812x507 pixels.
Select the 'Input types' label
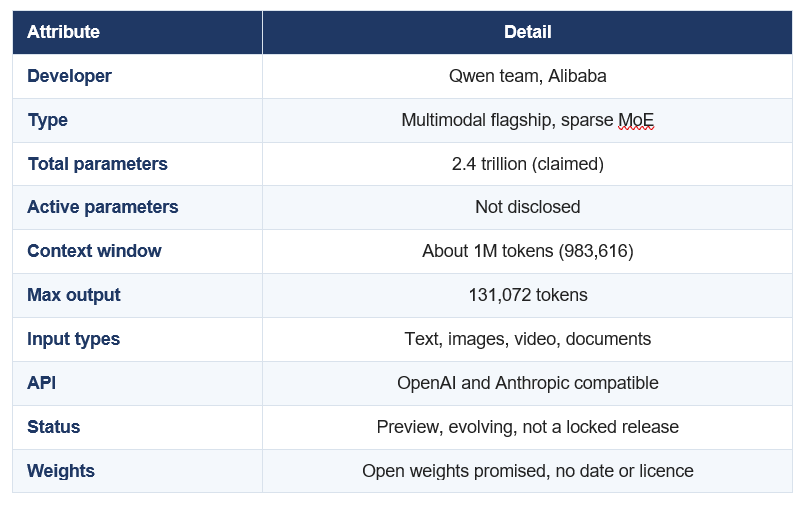pos(74,339)
